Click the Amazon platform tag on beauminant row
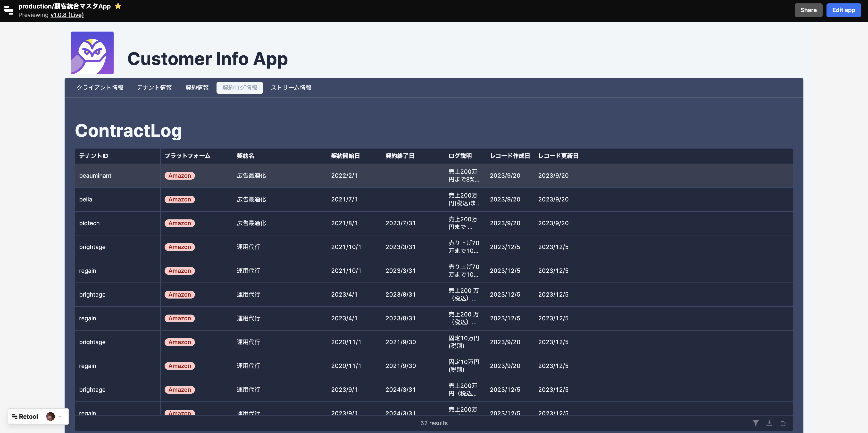The image size is (868, 433). (x=180, y=175)
